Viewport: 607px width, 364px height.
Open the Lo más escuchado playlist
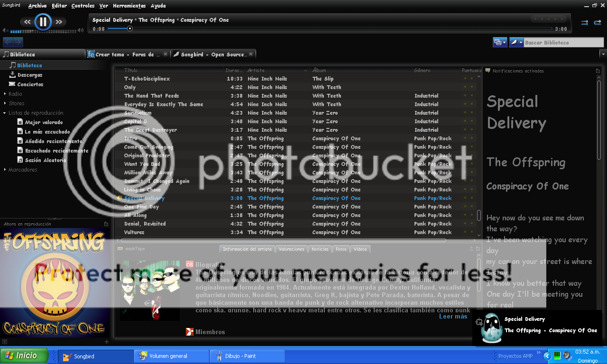[47, 132]
